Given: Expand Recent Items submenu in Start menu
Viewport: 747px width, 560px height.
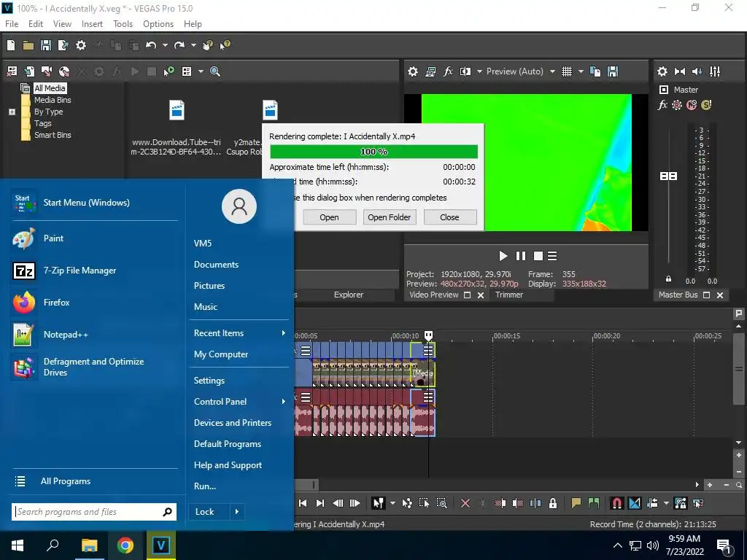Looking at the screenshot, I should pyautogui.click(x=284, y=332).
